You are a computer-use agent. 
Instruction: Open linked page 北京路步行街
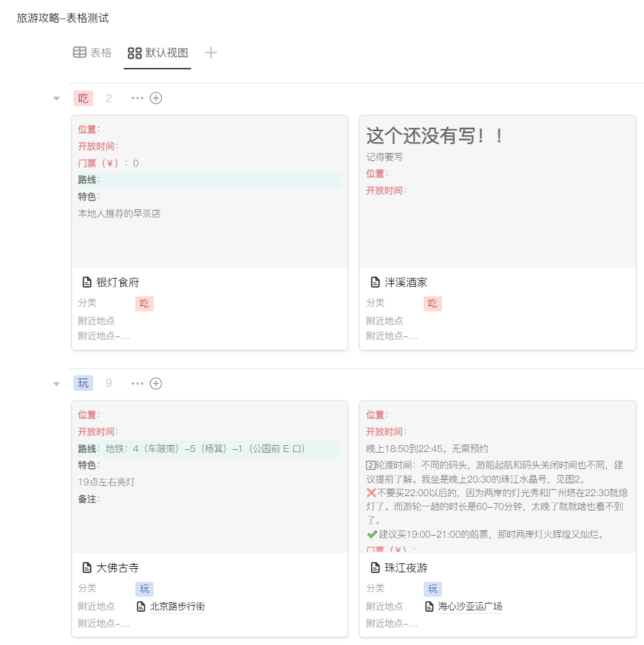pyautogui.click(x=177, y=607)
